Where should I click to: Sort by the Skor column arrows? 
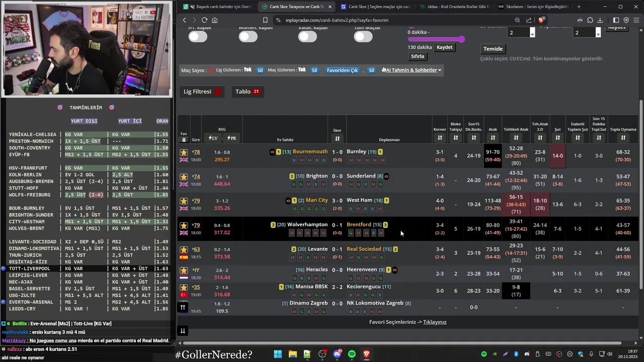click(337, 138)
